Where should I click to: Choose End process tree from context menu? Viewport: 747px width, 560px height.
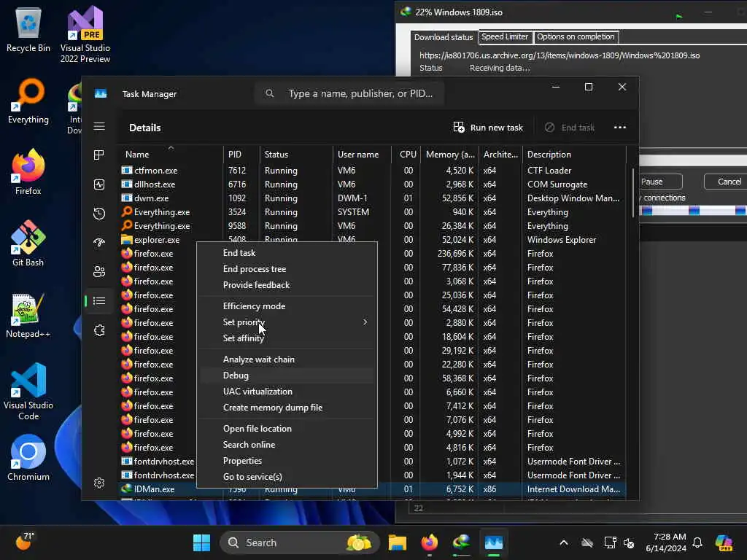coord(287,269)
